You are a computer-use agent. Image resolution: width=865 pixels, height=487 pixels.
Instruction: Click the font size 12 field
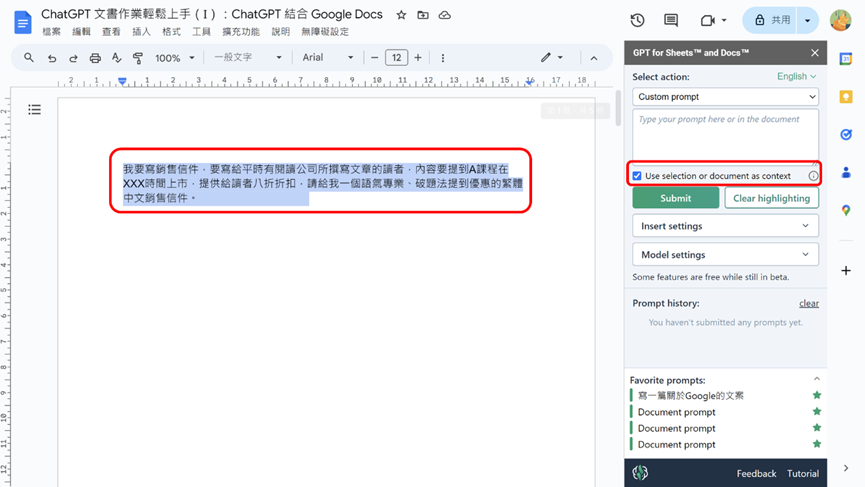[396, 57]
